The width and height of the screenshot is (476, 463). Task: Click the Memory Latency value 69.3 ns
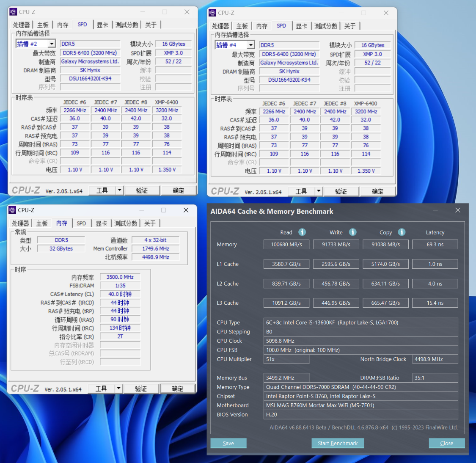(x=435, y=244)
